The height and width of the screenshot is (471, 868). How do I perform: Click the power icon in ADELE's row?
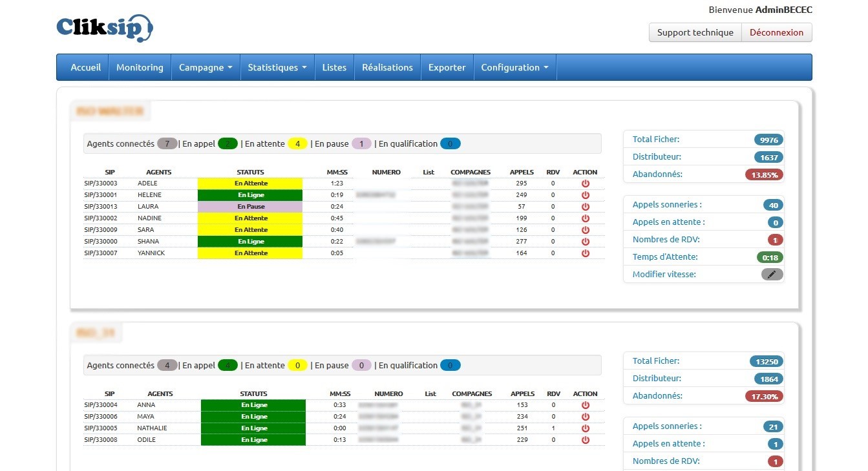point(586,183)
